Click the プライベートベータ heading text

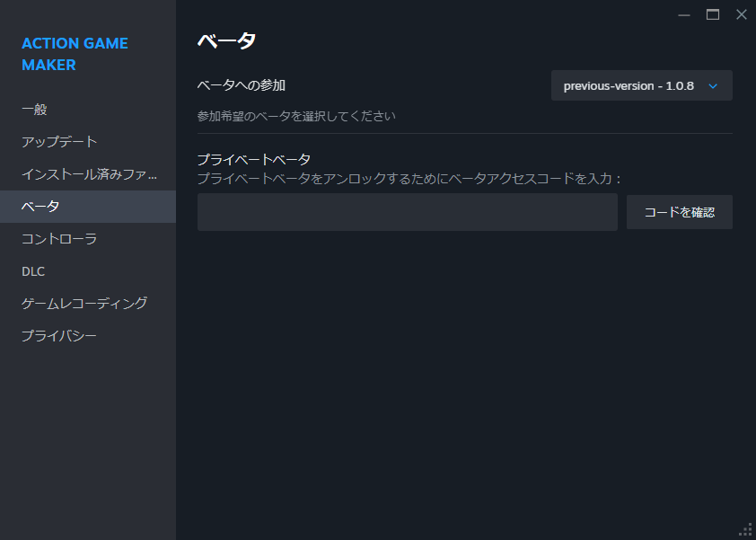point(254,159)
